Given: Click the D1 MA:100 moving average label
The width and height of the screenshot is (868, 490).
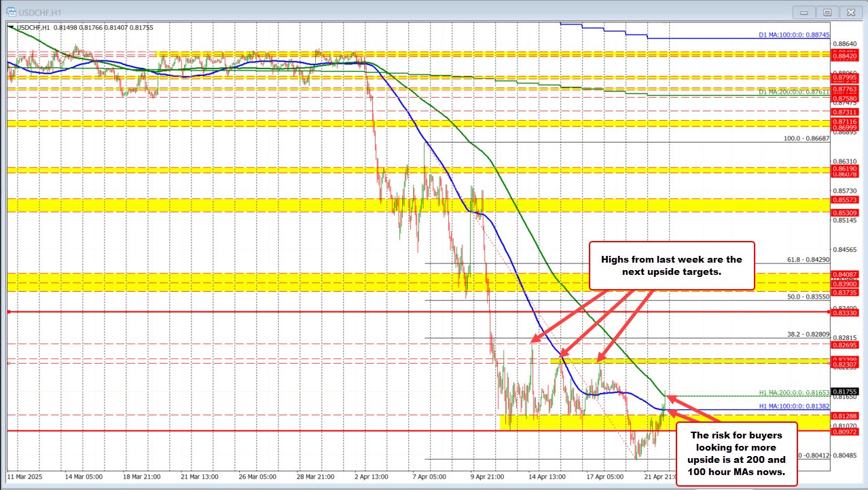Looking at the screenshot, I should pyautogui.click(x=793, y=35).
